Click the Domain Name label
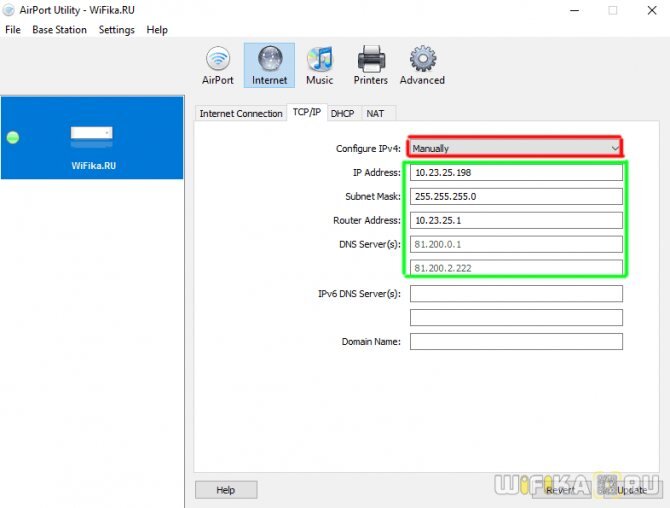670x508 pixels. pyautogui.click(x=371, y=342)
